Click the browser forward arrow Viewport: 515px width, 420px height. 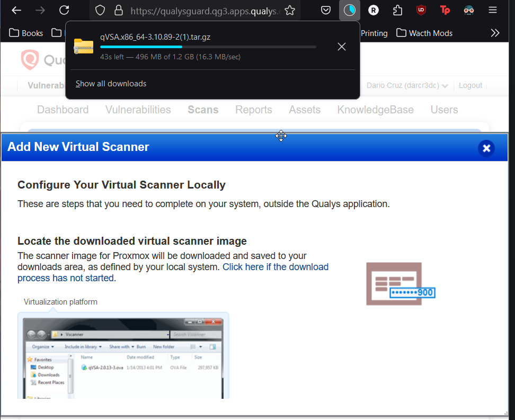(40, 11)
